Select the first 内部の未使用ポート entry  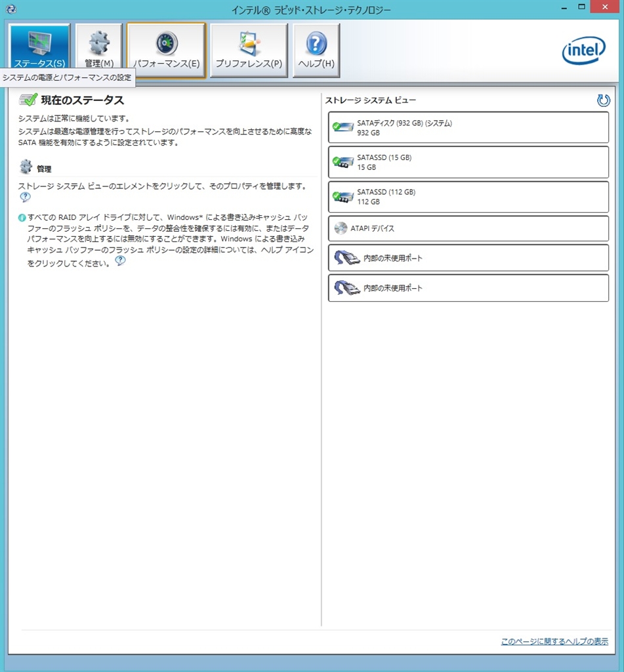tap(468, 258)
